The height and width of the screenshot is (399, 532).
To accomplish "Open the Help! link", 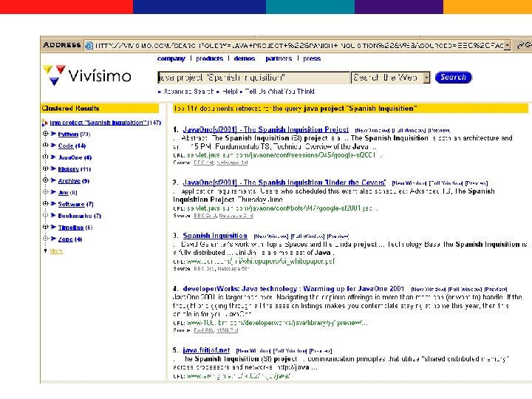I will click(x=230, y=92).
